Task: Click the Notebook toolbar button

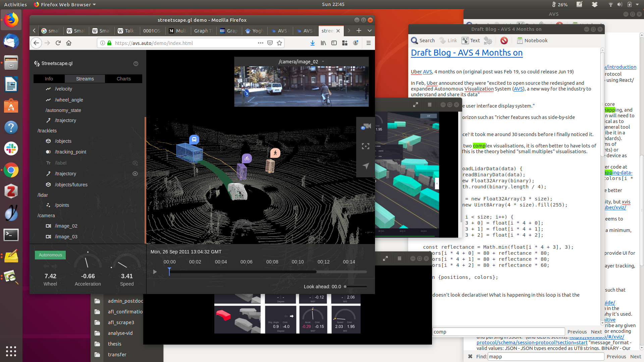Action: point(532,41)
